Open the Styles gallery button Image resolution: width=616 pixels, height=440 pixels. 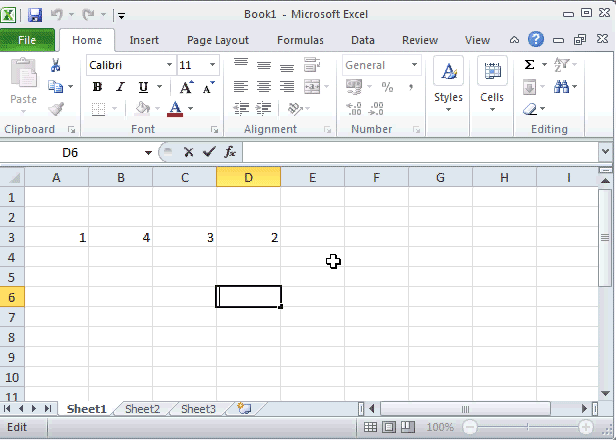click(x=449, y=85)
